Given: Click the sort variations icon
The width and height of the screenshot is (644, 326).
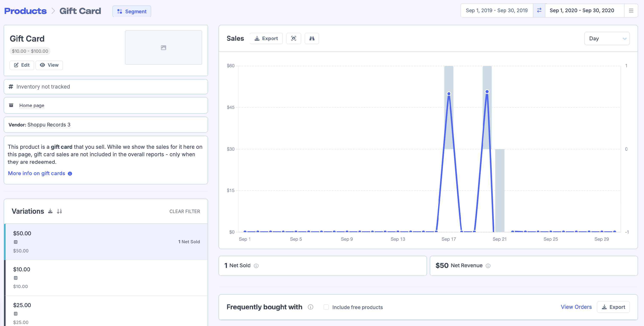Looking at the screenshot, I should pos(59,211).
